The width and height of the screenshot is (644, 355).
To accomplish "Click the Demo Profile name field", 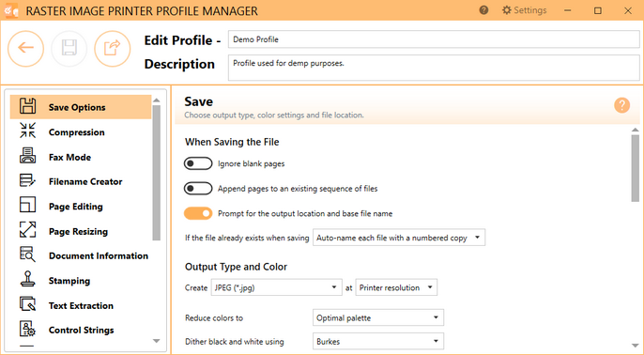I will point(434,39).
